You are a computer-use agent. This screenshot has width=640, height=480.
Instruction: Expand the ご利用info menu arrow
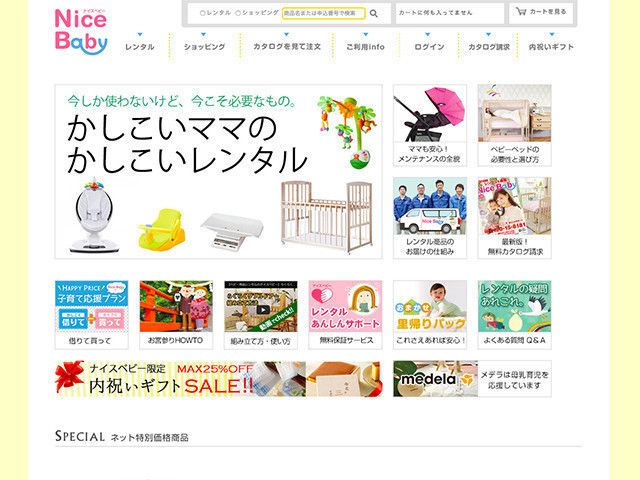tap(365, 35)
